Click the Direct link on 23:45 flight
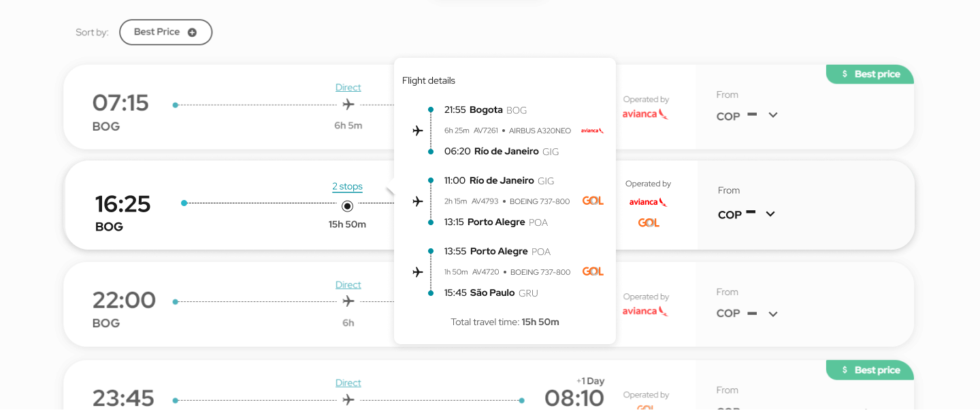980x419 pixels. 348,382
